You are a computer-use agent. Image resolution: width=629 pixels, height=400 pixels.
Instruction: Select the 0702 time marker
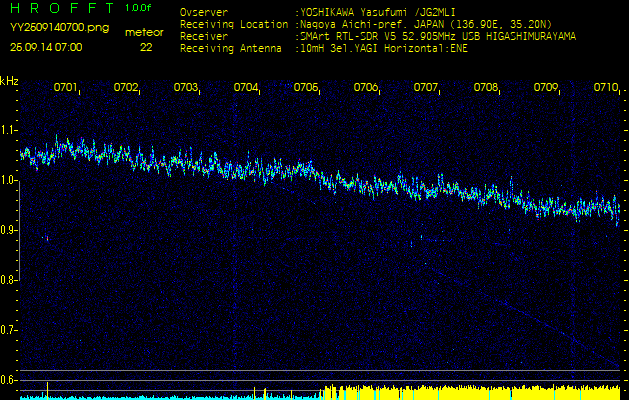click(x=126, y=88)
